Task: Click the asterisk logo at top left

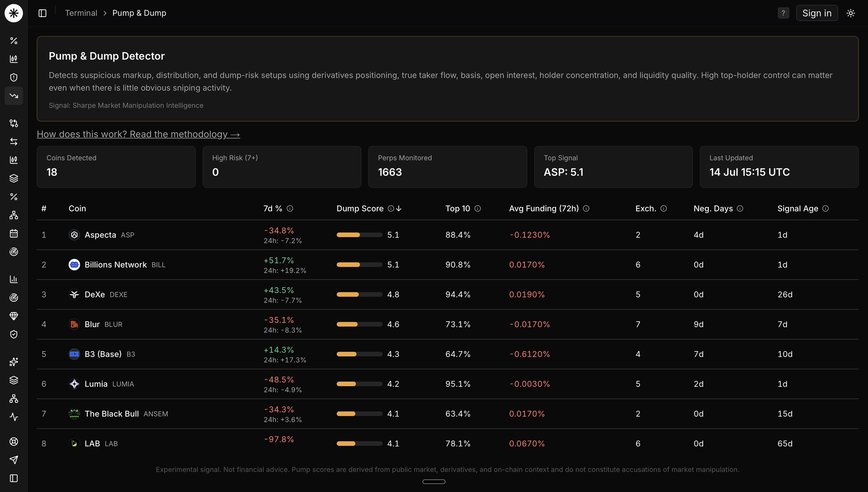Action: pos(14,13)
